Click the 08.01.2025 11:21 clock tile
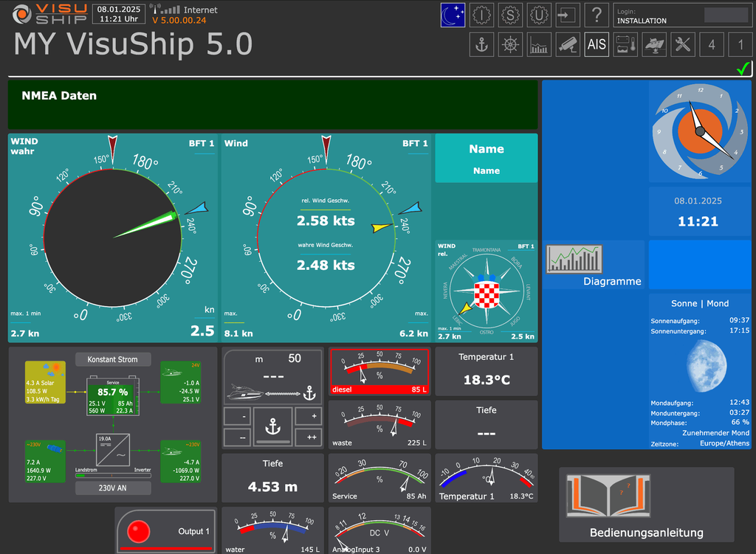This screenshot has height=554, width=756. 700,212
